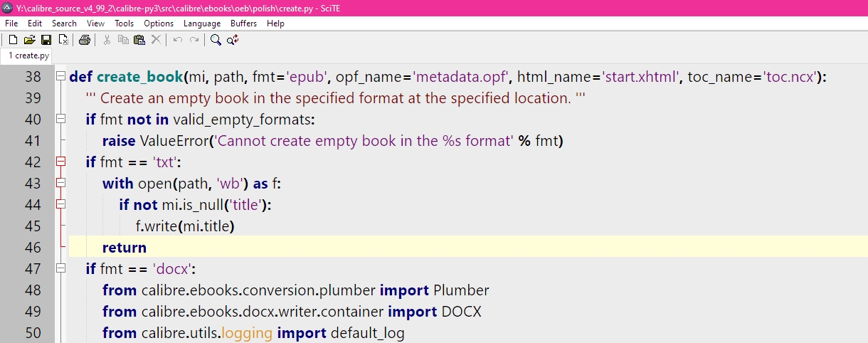Collapse the create_book function fold at line 38

point(60,77)
